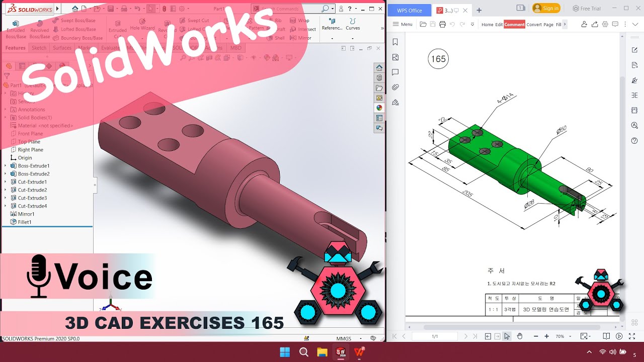Image resolution: width=644 pixels, height=362 pixels.
Task: Toggle the Select tool in WPS
Action: [507, 336]
